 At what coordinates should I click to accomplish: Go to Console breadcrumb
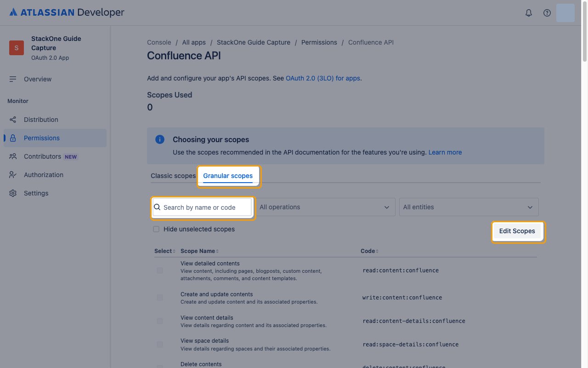click(159, 42)
